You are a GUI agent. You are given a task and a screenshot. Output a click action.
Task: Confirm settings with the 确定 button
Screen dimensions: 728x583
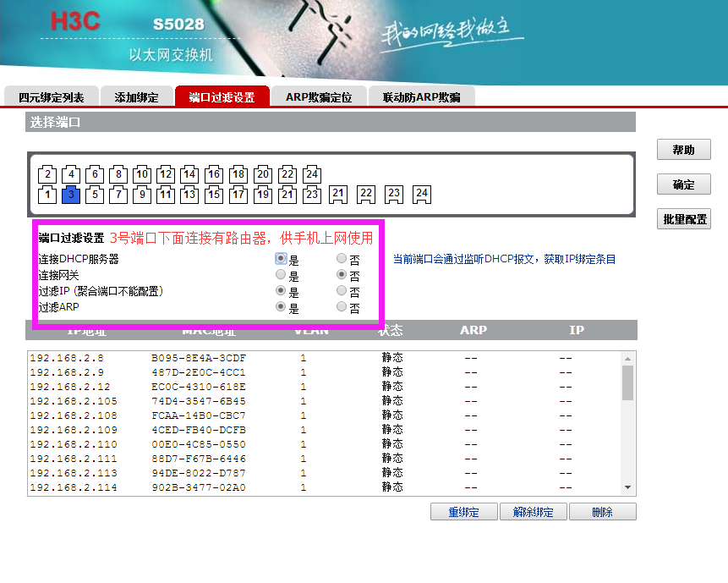coord(683,184)
